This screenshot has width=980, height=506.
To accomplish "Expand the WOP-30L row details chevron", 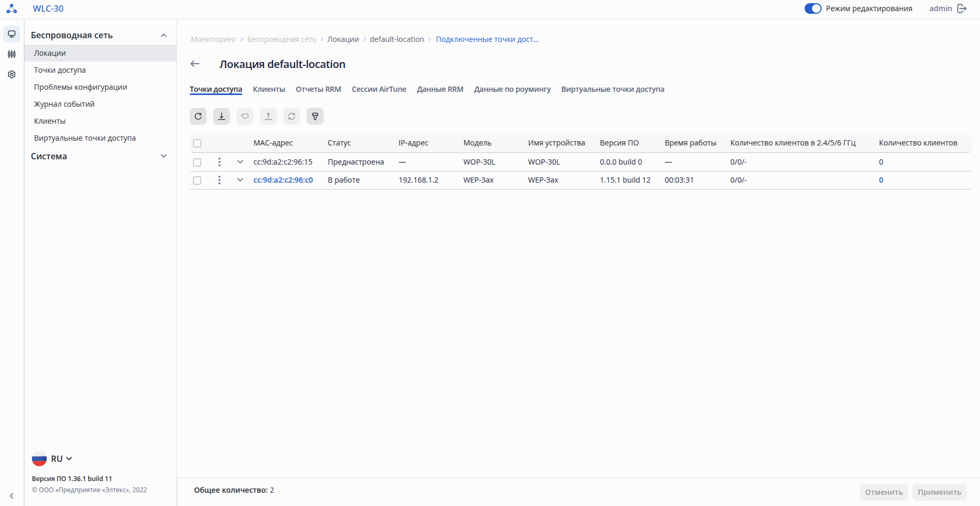I will pyautogui.click(x=240, y=162).
